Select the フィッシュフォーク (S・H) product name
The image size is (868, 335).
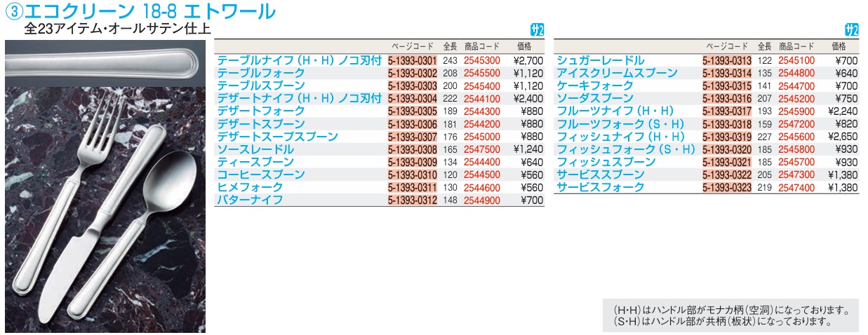[x=626, y=149]
